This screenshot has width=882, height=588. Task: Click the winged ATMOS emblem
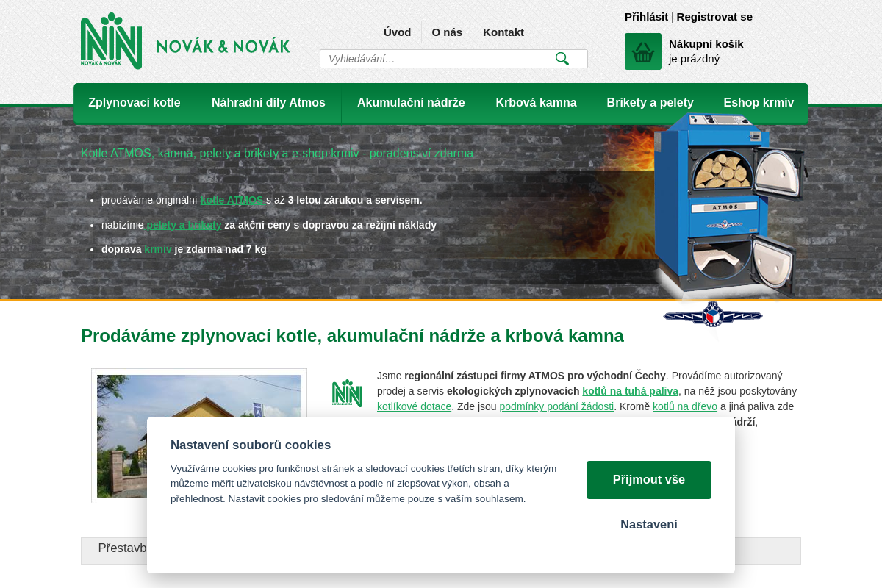tap(713, 315)
